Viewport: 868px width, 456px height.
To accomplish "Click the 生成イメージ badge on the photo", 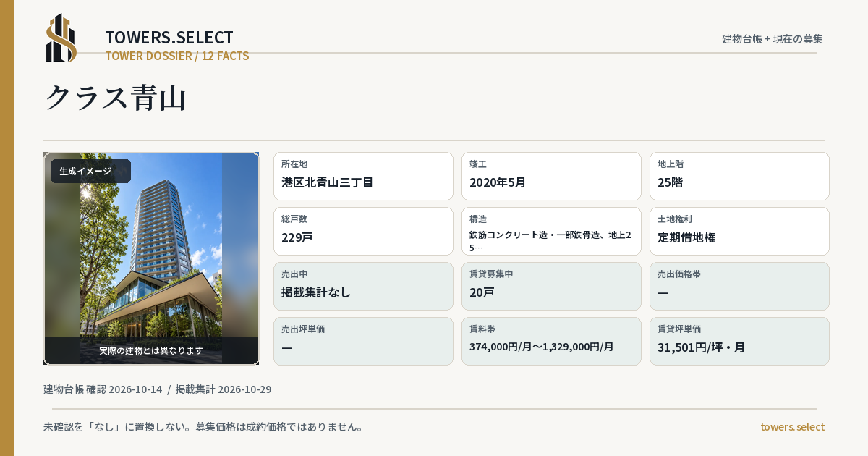I will (90, 172).
